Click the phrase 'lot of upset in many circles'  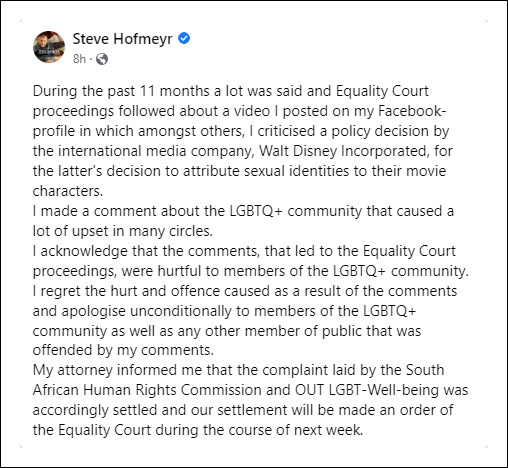click(x=123, y=231)
